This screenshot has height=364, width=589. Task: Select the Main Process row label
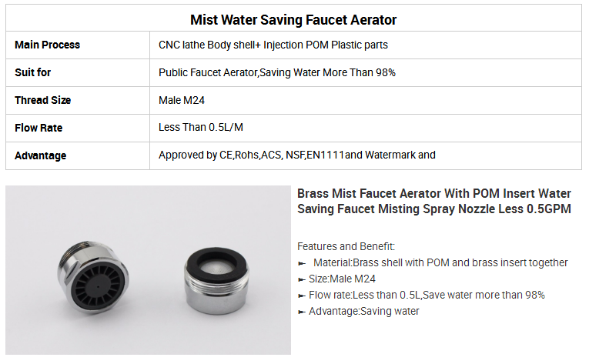click(x=47, y=45)
